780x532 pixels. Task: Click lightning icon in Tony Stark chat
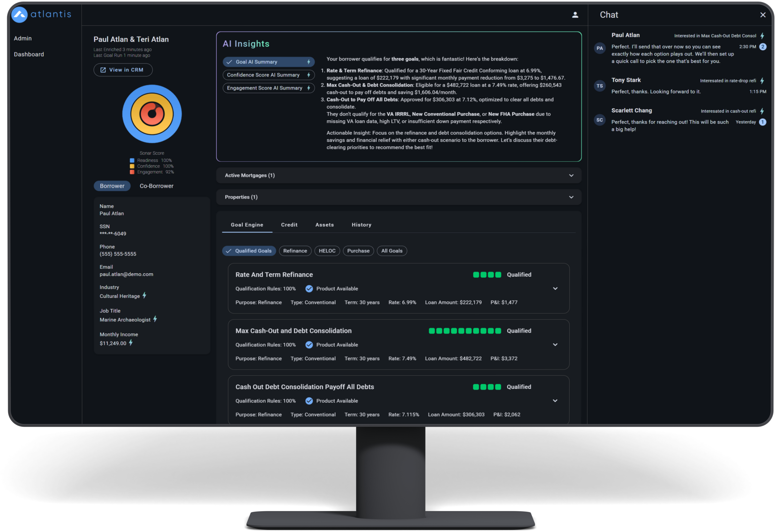pos(762,81)
